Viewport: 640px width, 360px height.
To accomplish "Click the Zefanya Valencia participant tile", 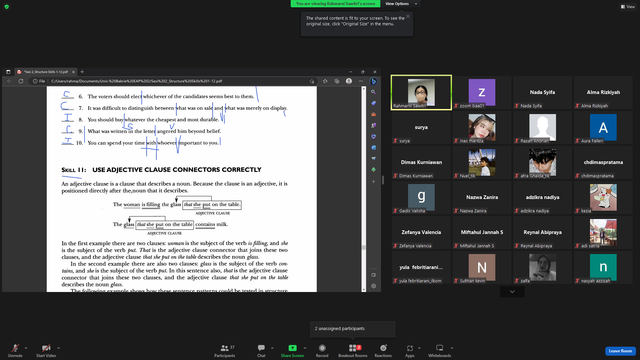I will pos(421,233).
